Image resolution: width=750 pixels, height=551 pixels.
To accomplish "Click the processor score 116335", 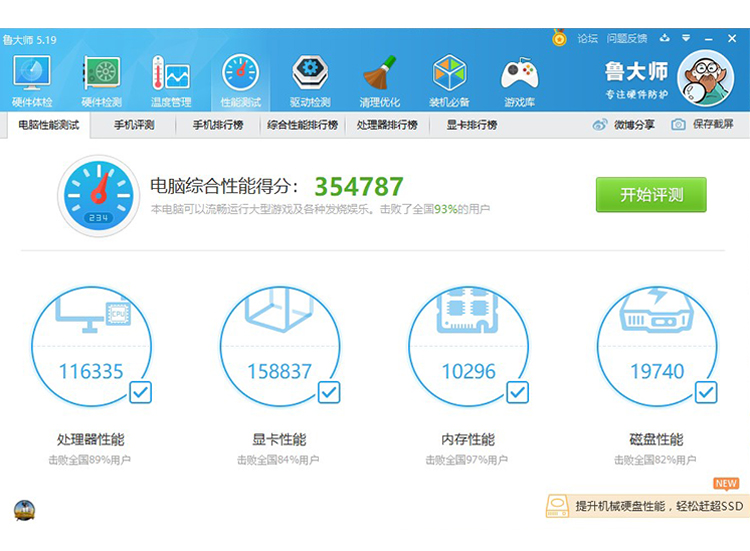I will (x=91, y=371).
